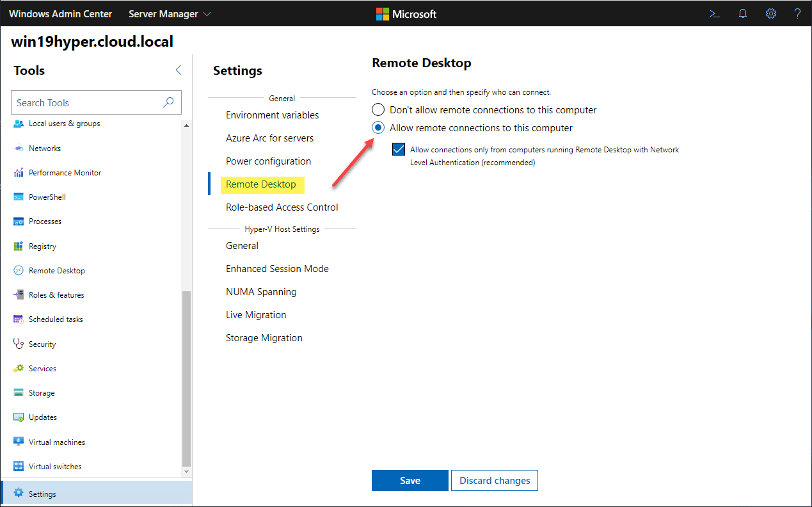
Task: Save the Remote Desktop settings
Action: click(410, 480)
